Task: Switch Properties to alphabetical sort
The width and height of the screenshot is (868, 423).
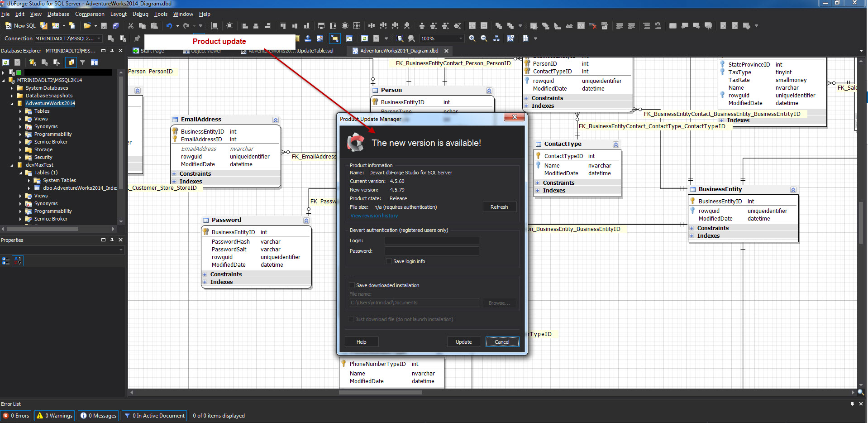Action: [x=18, y=261]
